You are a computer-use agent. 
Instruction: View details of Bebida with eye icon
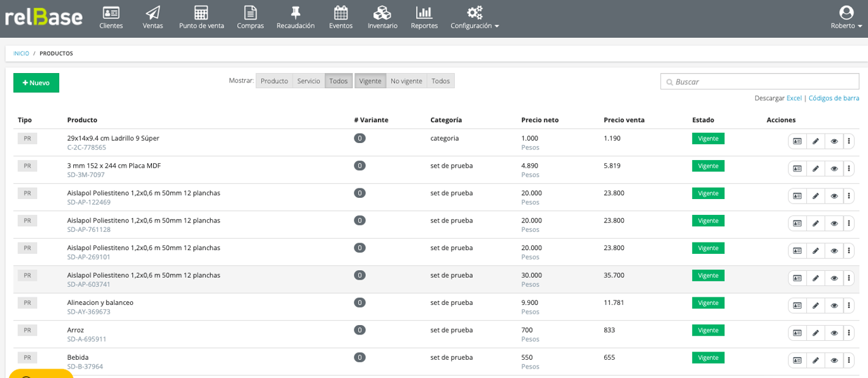point(834,360)
